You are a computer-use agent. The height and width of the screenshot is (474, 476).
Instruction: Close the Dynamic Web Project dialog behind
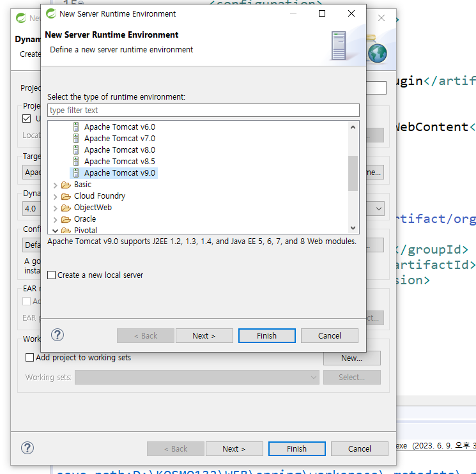(x=381, y=19)
